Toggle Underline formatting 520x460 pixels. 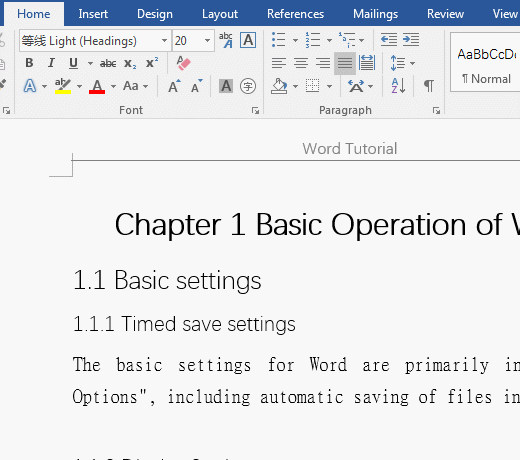(73, 63)
